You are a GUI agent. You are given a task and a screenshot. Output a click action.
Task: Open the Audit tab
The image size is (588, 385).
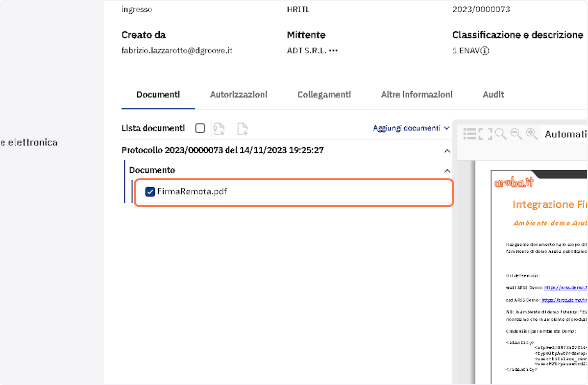coord(493,95)
